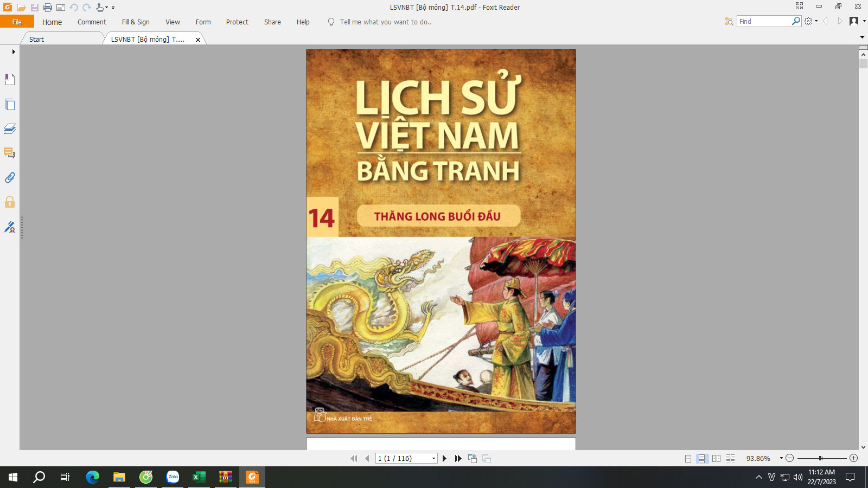Open a file via the folder icon
This screenshot has width=868, height=488.
tap(21, 8)
